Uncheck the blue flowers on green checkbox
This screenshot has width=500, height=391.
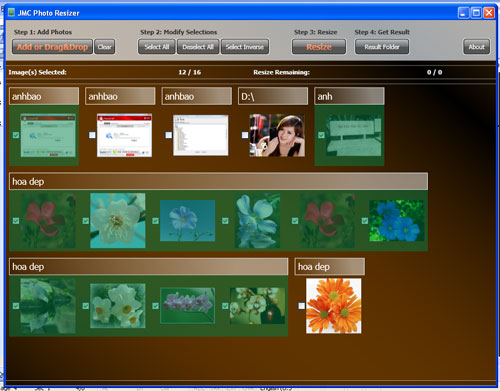coord(365,221)
